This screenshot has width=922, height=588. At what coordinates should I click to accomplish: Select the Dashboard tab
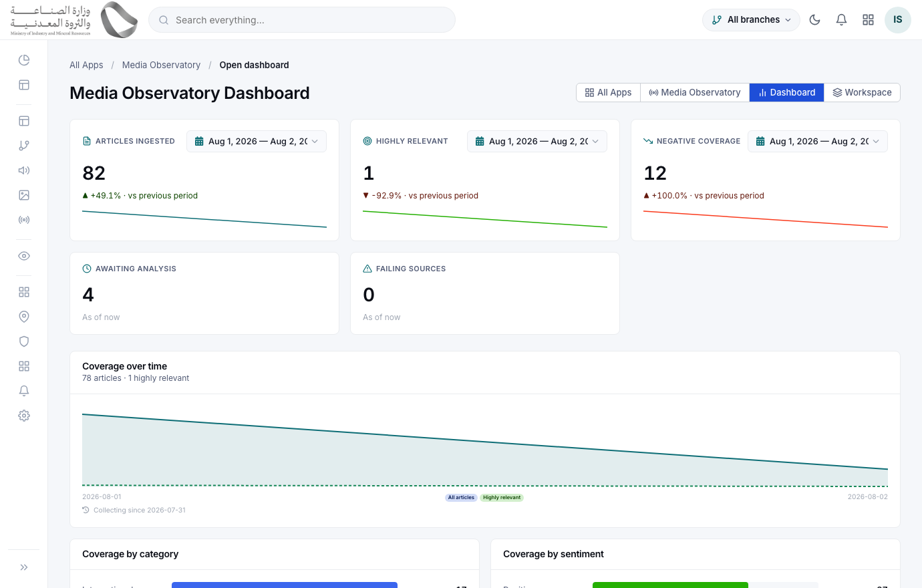tap(786, 93)
